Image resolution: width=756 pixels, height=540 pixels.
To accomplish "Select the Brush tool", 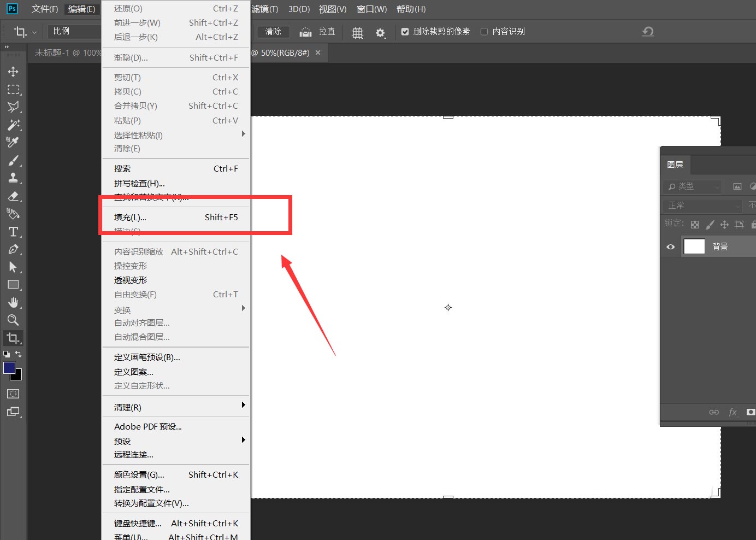I will click(x=13, y=160).
